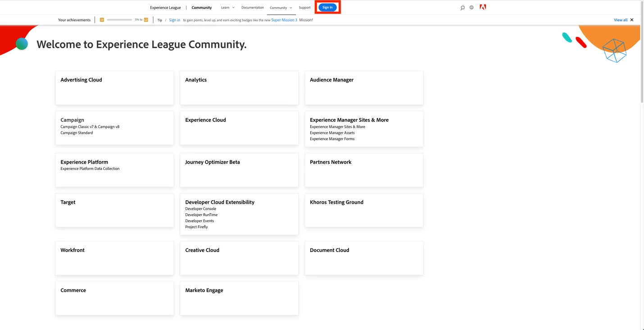The height and width of the screenshot is (330, 644).
Task: Open the Khoros Testing Ground card
Action: tap(364, 210)
